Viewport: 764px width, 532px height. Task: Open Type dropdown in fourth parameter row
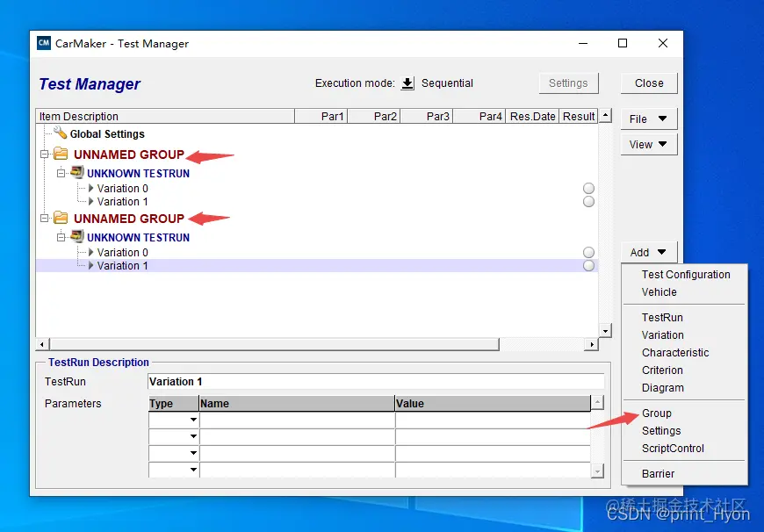(x=193, y=470)
